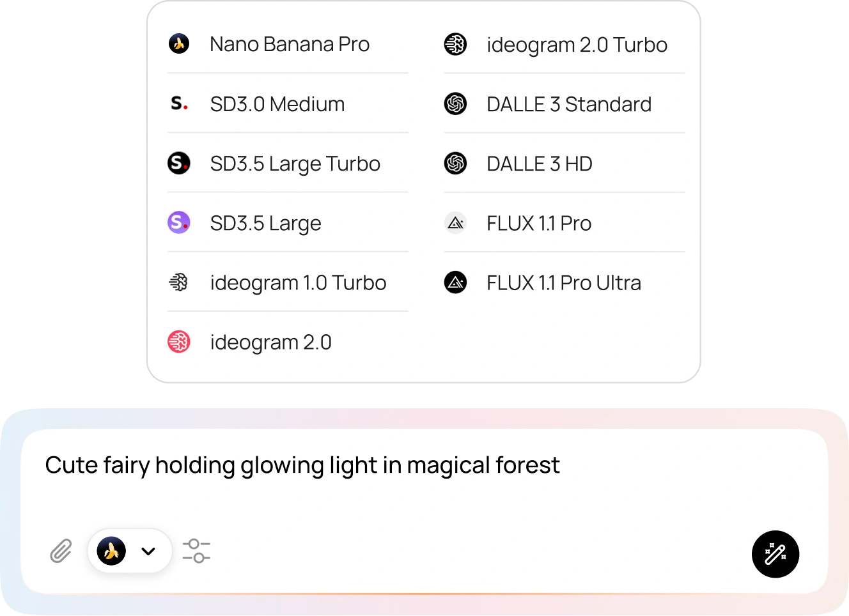The width and height of the screenshot is (849, 616).
Task: Click the red ideogram 2.0 icon
Action: [x=179, y=342]
